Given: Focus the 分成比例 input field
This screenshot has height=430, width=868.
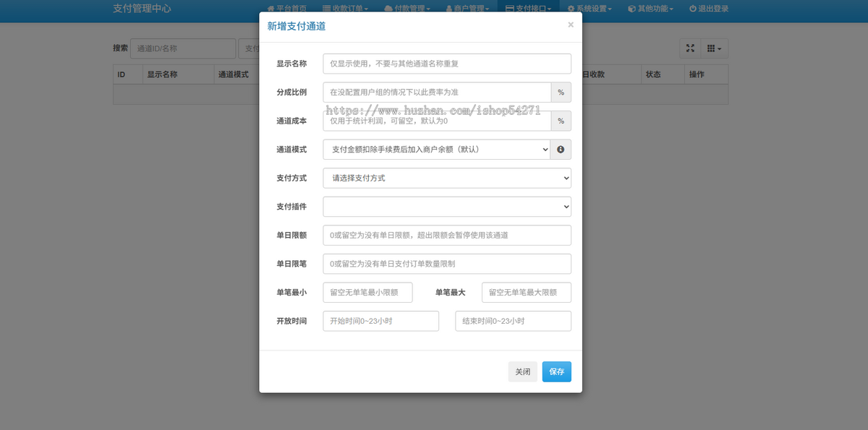Looking at the screenshot, I should (x=437, y=93).
